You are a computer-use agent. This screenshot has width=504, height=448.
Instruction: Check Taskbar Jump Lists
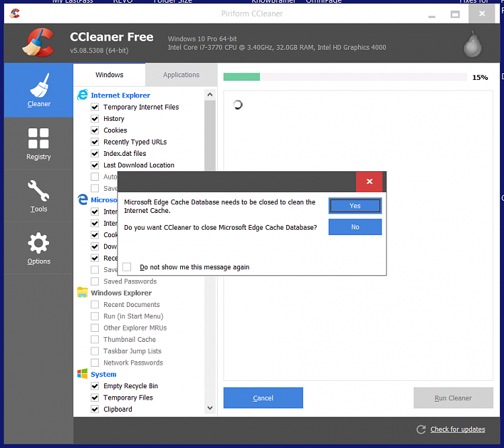(95, 351)
